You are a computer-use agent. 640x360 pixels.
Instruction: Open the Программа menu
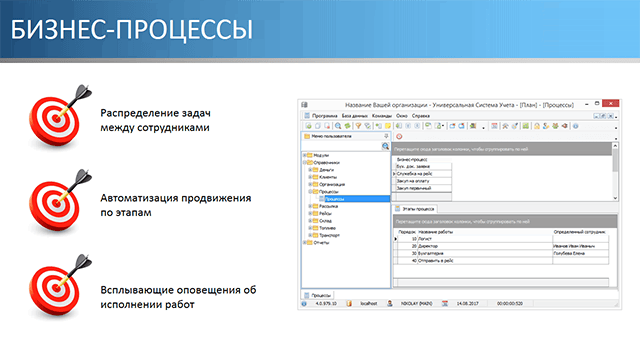click(324, 116)
